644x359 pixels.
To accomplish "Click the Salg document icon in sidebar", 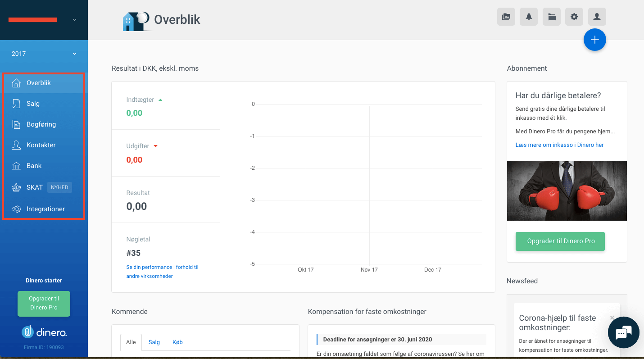I will click(x=16, y=104).
